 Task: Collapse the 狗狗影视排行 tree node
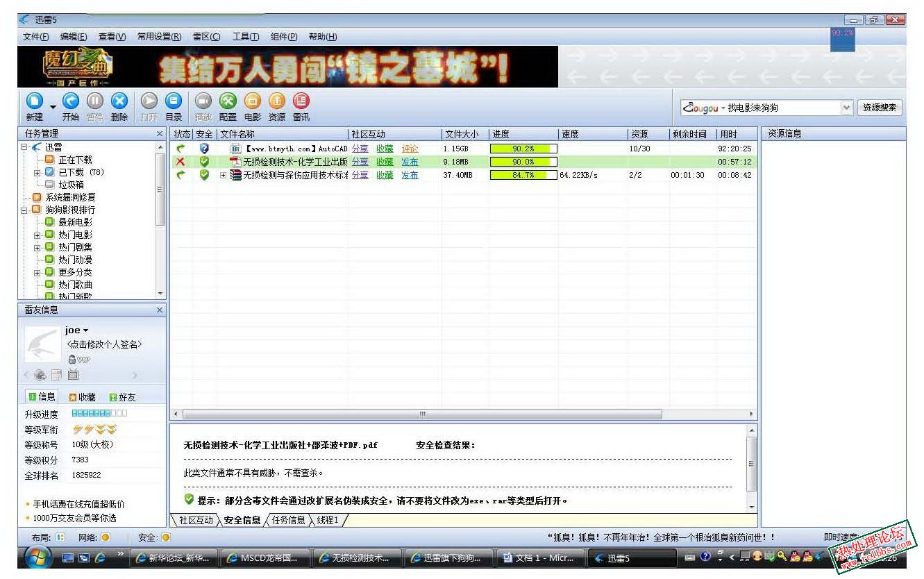(24, 210)
